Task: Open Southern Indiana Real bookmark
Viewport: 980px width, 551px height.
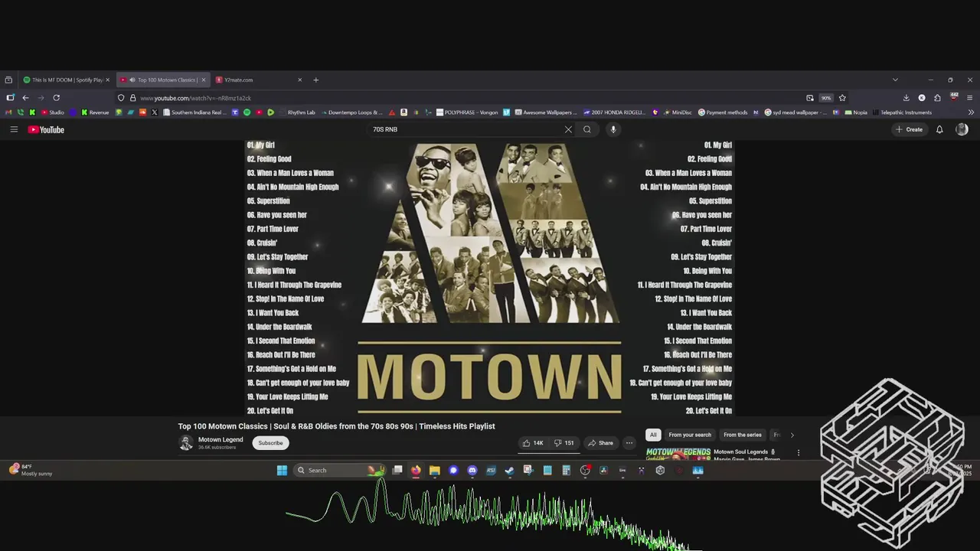Action: coord(194,112)
